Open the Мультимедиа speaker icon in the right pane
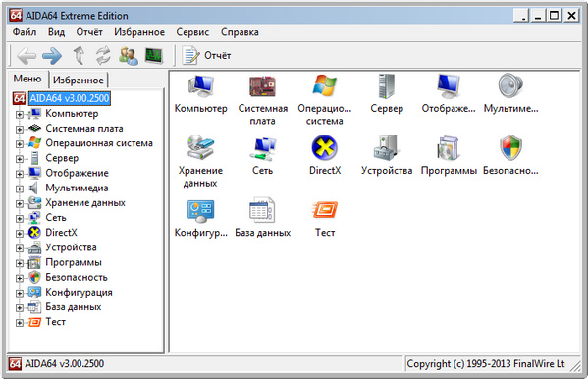Screen dimensions: 588x379 510,86
